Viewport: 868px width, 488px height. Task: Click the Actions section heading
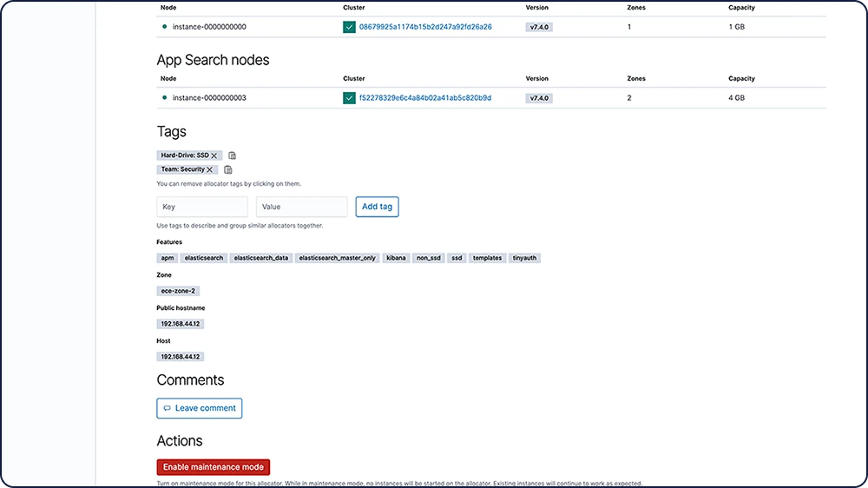click(x=180, y=441)
